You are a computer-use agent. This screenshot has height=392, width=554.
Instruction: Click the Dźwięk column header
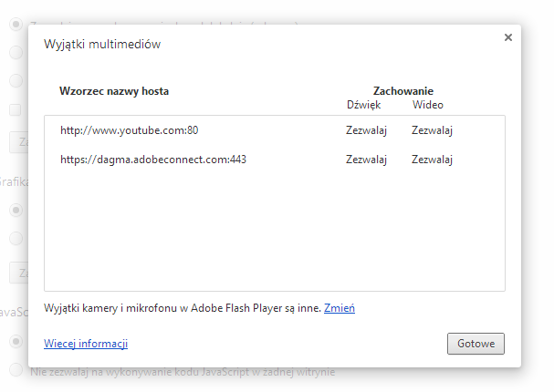363,105
